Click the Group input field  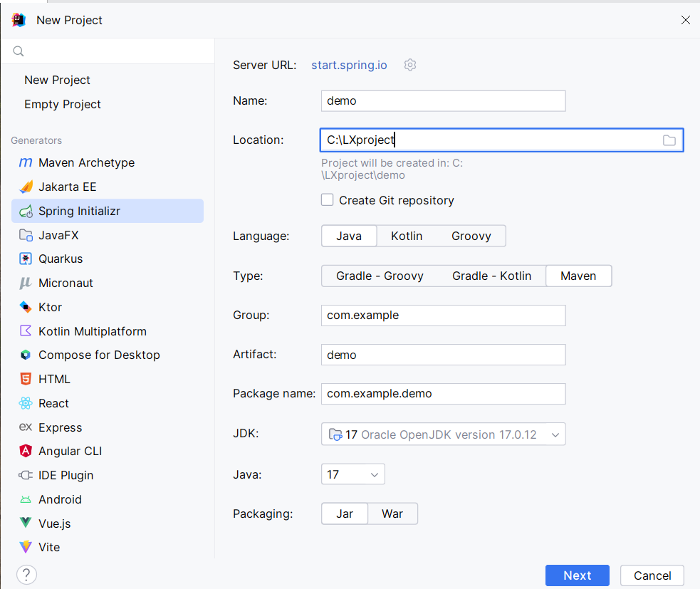[444, 316]
